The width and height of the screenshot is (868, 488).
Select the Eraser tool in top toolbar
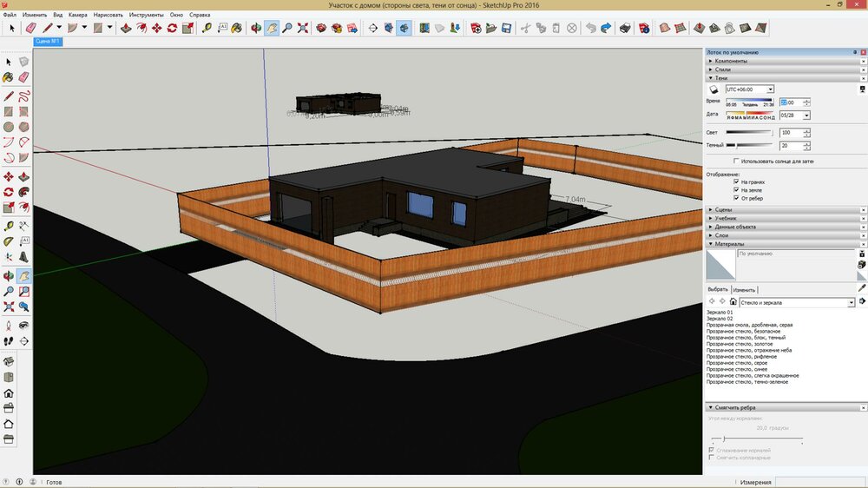click(31, 28)
